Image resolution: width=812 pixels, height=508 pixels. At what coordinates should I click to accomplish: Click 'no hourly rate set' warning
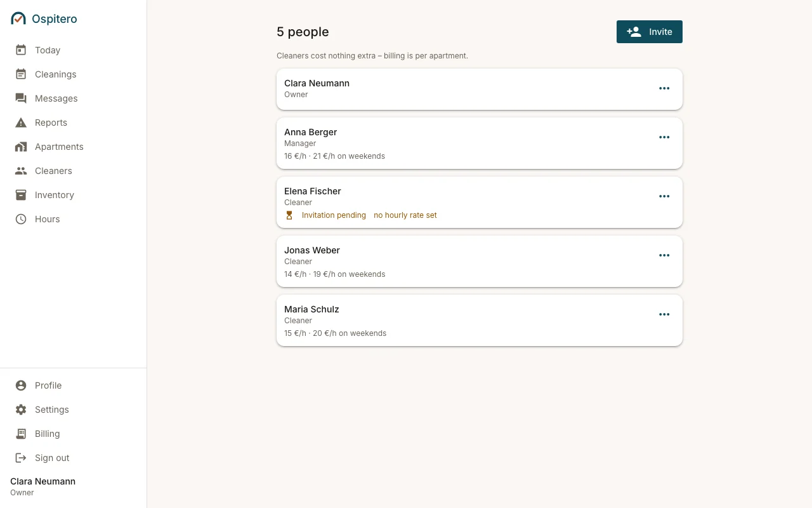405,215
